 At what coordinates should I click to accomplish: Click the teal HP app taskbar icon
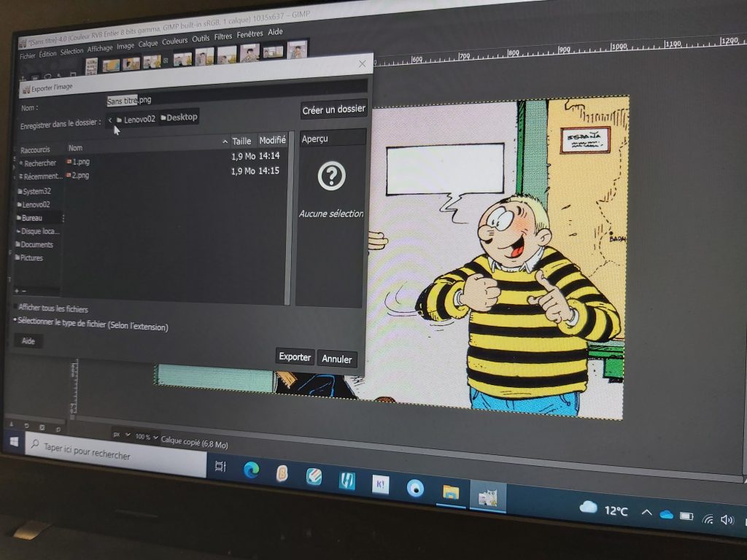click(x=347, y=481)
